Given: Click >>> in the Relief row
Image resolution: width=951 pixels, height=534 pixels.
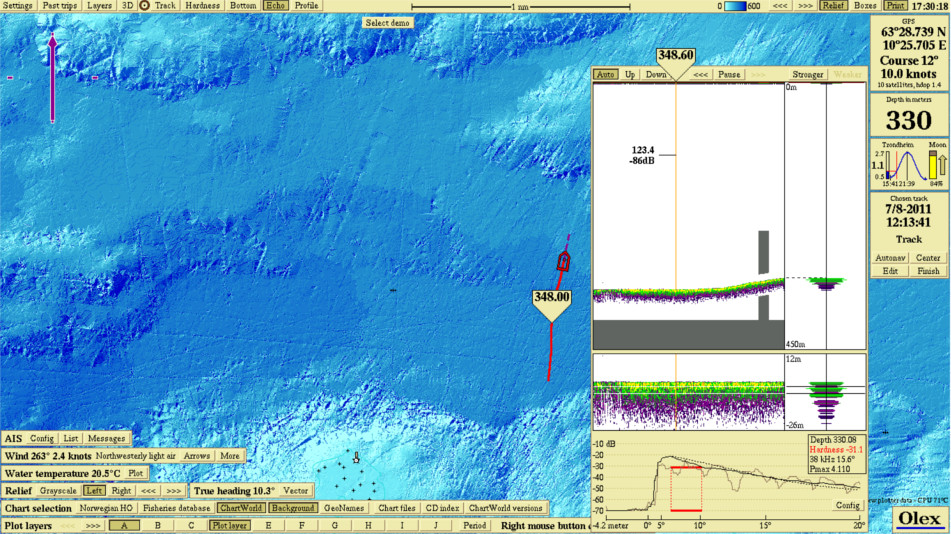Looking at the screenshot, I should point(173,490).
